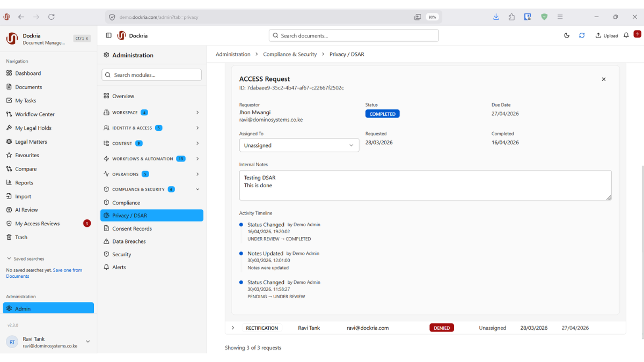
Task: Click the green shield extension icon
Action: point(544,17)
